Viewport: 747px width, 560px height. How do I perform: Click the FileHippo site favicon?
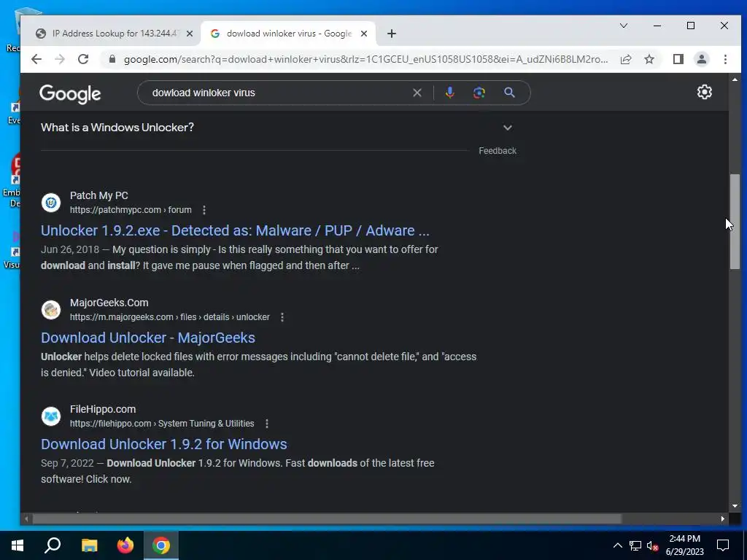pyautogui.click(x=51, y=416)
